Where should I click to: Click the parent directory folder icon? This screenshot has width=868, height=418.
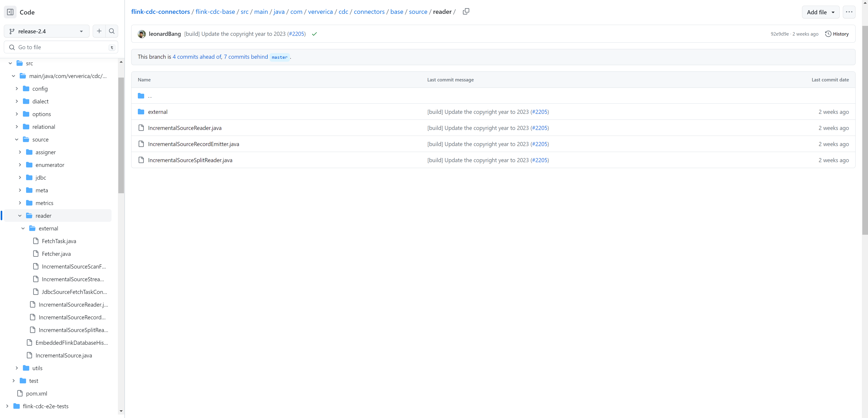141,96
